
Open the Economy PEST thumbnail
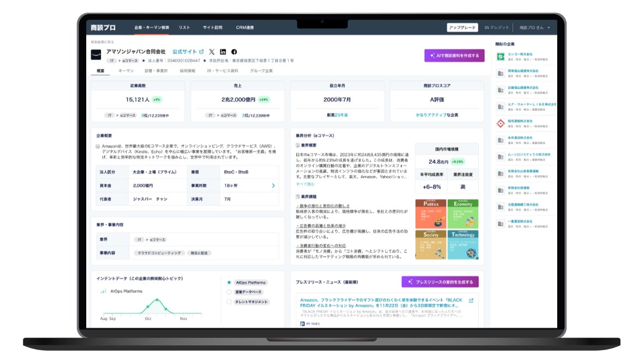[x=463, y=214]
